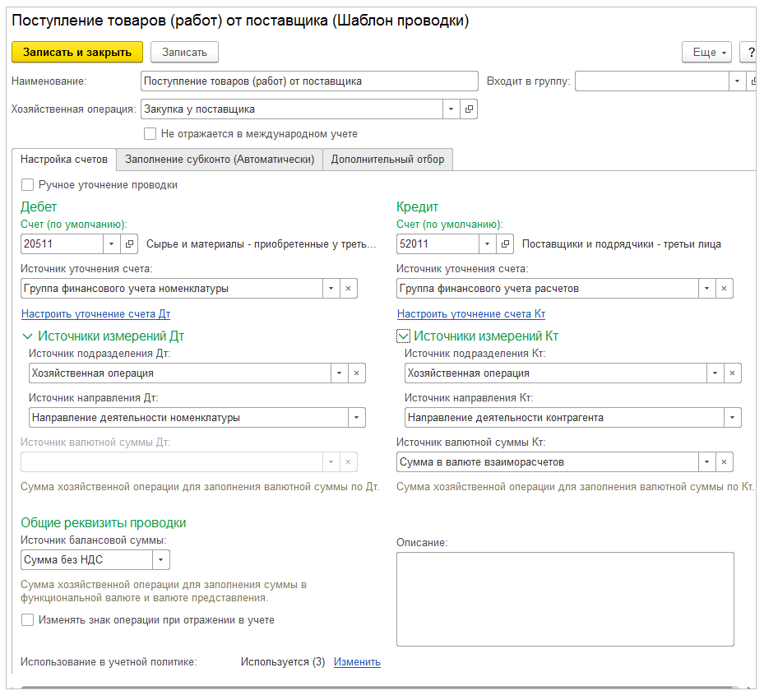Open the Хозяйственная операция linked record icon

coord(470,109)
